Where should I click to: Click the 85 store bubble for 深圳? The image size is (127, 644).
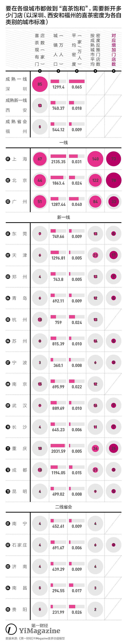40,84
